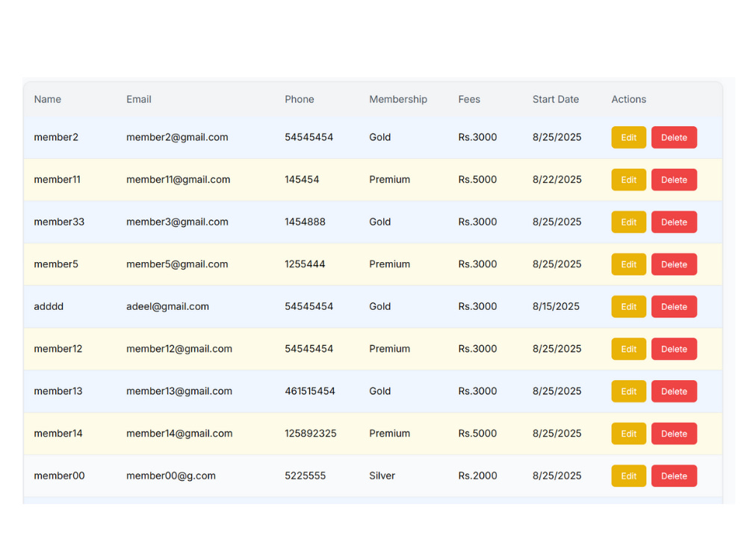Screen dimensions: 747x560
Task: Edit member5 details
Action: (628, 264)
